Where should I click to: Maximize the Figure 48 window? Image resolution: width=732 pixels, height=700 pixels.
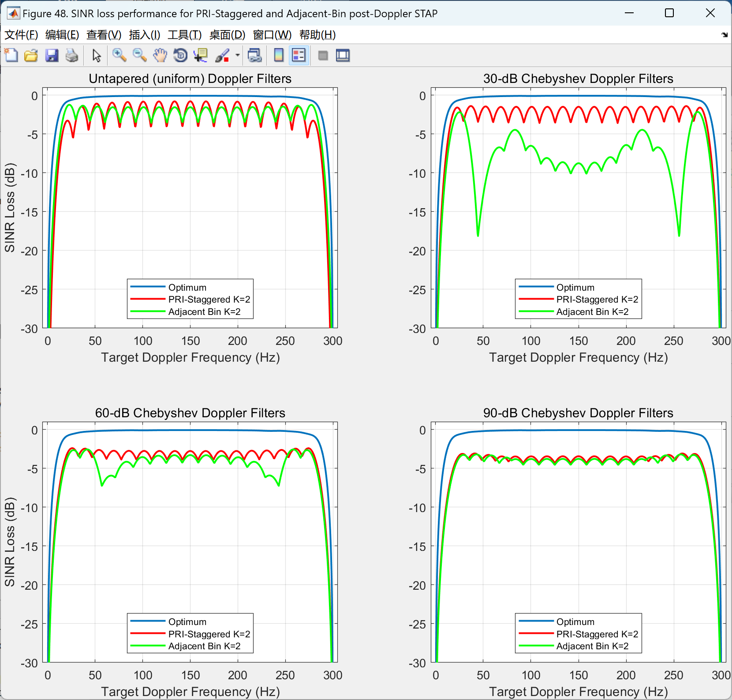tap(669, 13)
